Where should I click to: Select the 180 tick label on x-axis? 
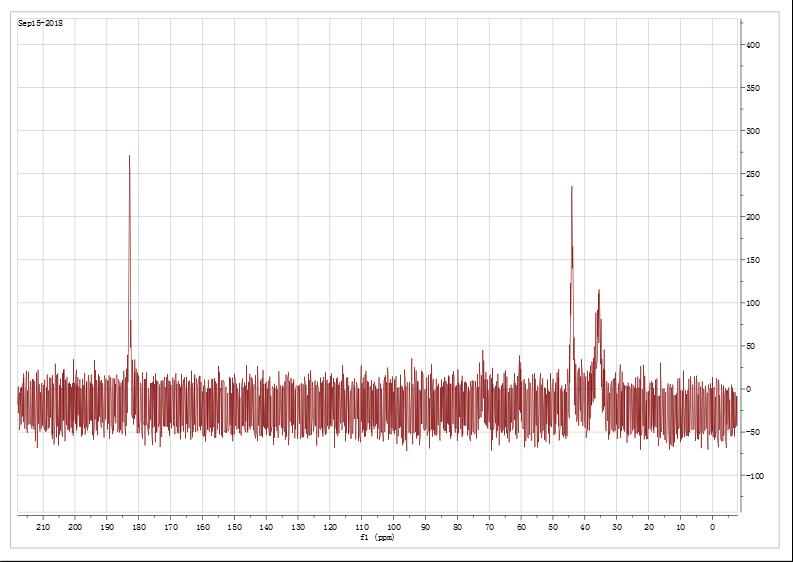[138, 527]
